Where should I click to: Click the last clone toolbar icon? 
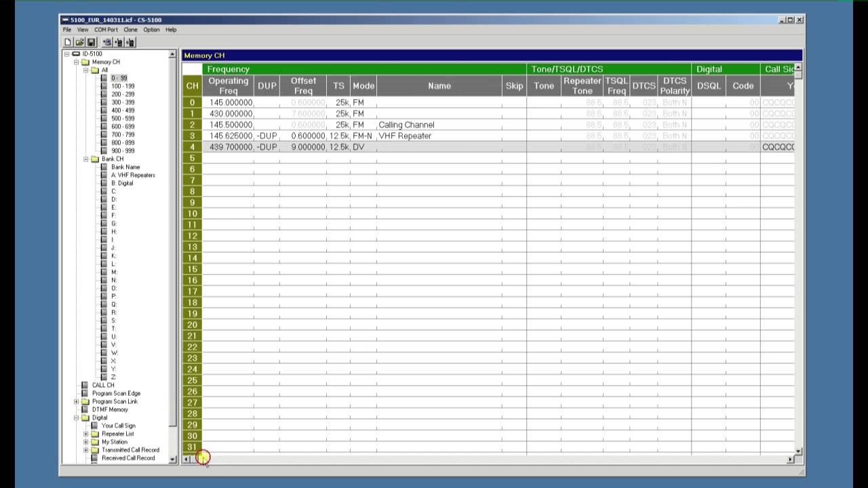tap(130, 42)
